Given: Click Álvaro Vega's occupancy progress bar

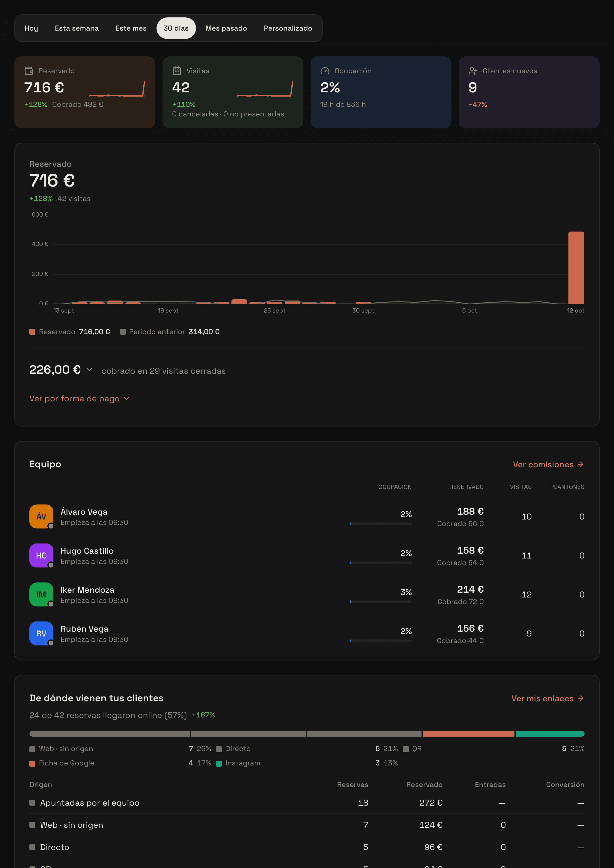Looking at the screenshot, I should [x=380, y=523].
